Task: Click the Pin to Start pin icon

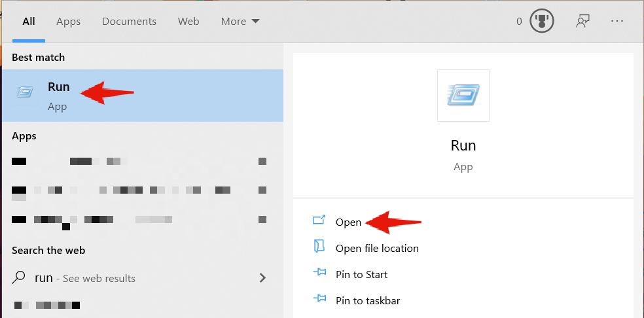Action: (x=319, y=274)
